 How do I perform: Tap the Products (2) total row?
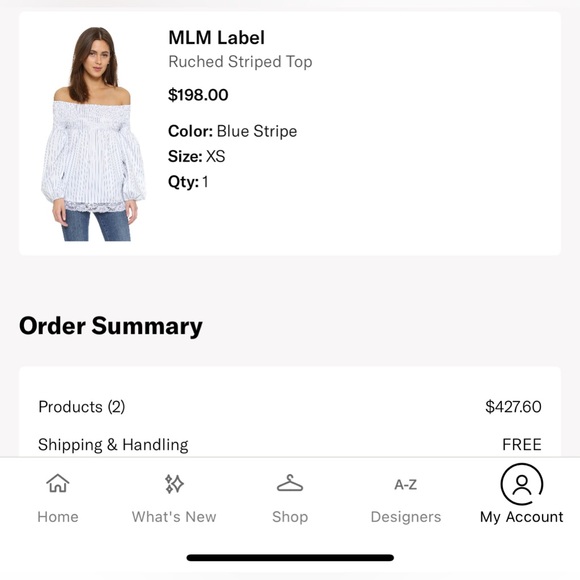pyautogui.click(x=290, y=407)
